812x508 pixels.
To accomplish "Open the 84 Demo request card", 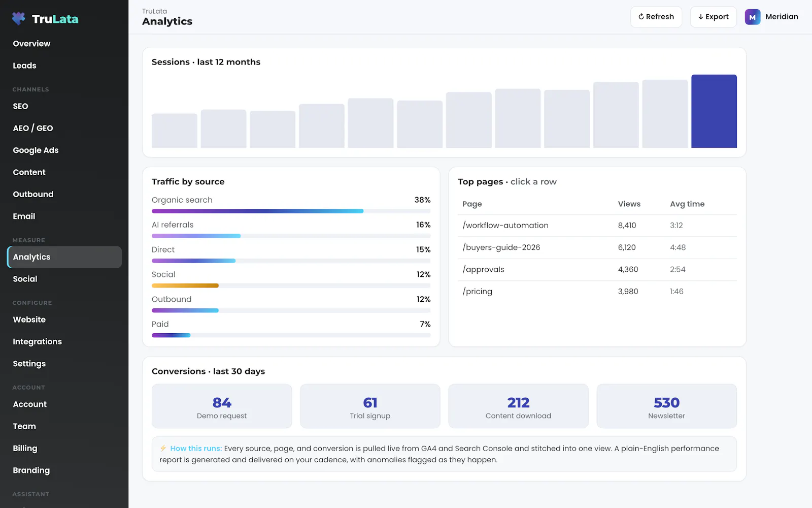I will pos(222,406).
